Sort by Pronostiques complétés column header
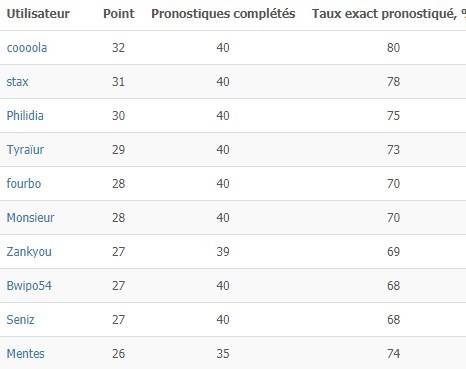 pyautogui.click(x=223, y=14)
